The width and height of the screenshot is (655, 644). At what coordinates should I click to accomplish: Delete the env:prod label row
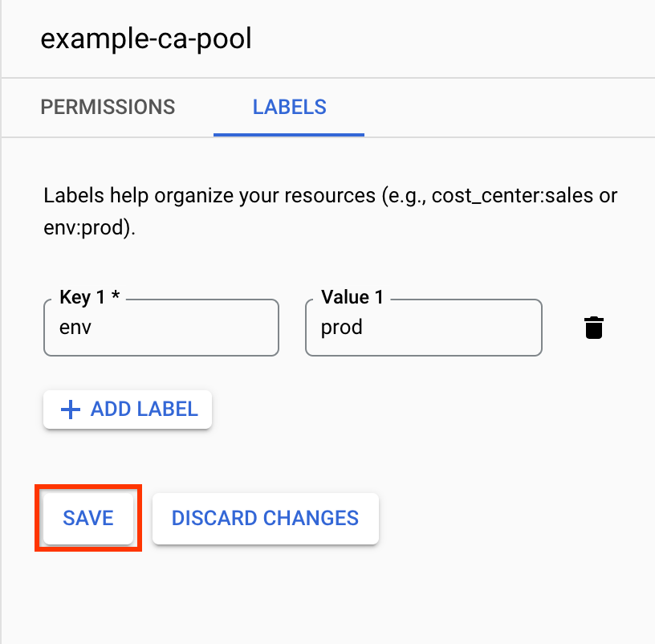[593, 328]
